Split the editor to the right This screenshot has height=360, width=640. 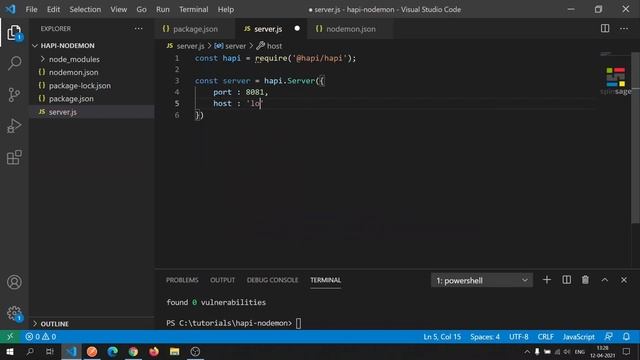pyautogui.click(x=605, y=29)
